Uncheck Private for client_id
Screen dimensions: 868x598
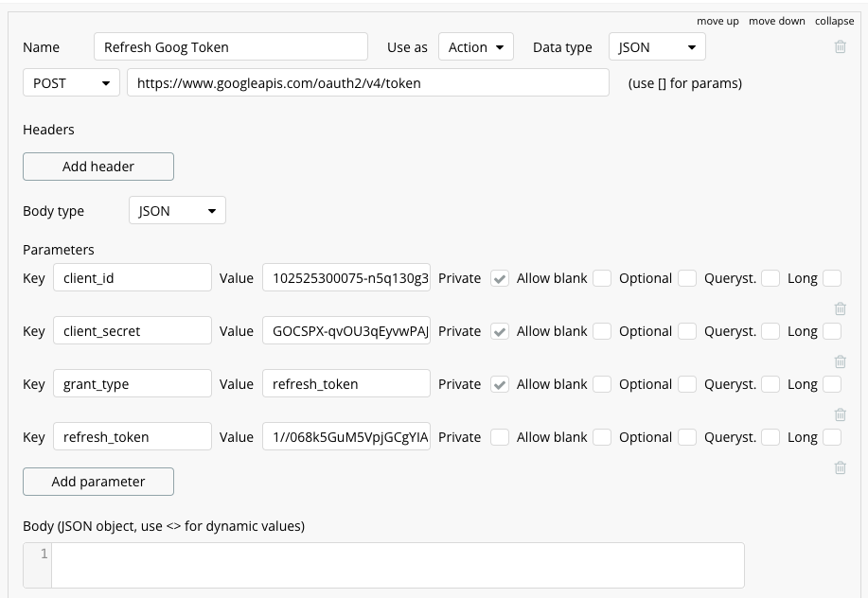click(500, 278)
